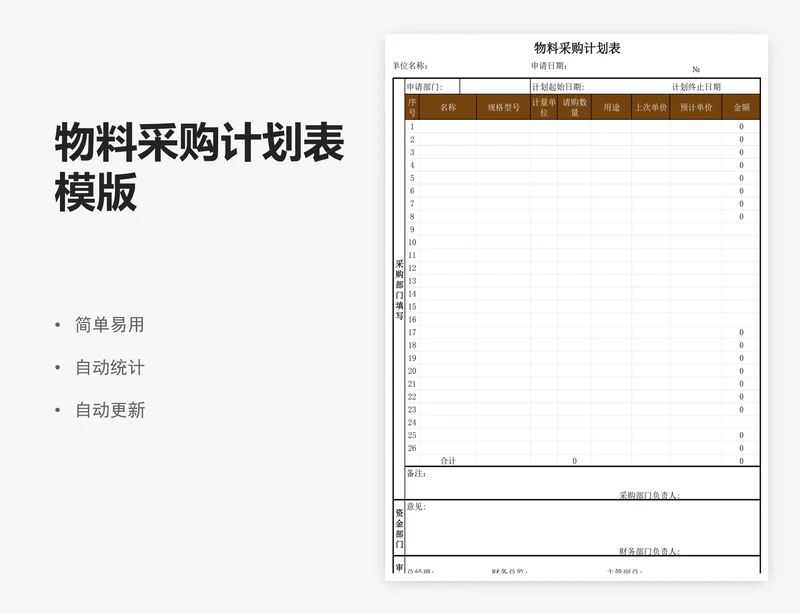The width and height of the screenshot is (800, 613).
Task: Select row number 5 in the table
Action: pyautogui.click(x=412, y=178)
